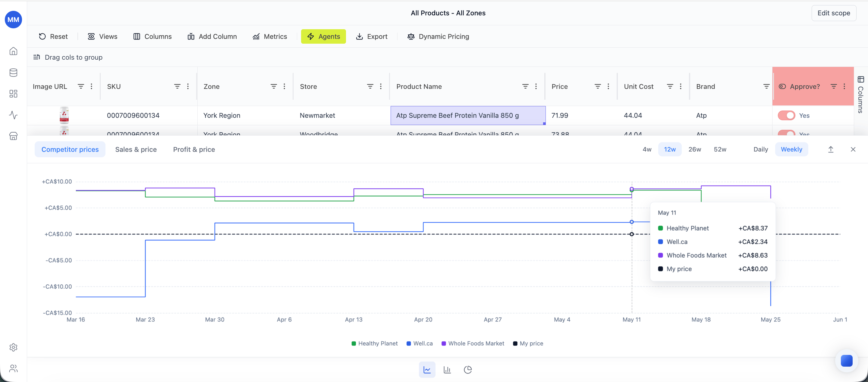The image size is (868, 382).
Task: Open the database icon in sidebar
Action: coord(13,72)
